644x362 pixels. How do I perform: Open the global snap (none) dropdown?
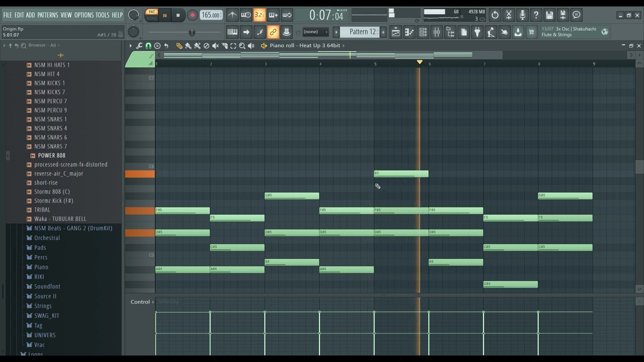[315, 32]
